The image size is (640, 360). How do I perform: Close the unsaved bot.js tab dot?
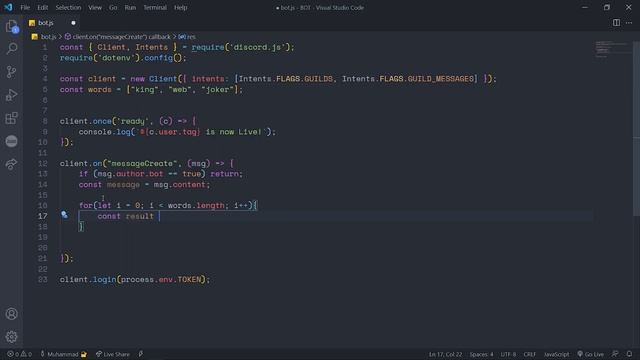(x=73, y=23)
